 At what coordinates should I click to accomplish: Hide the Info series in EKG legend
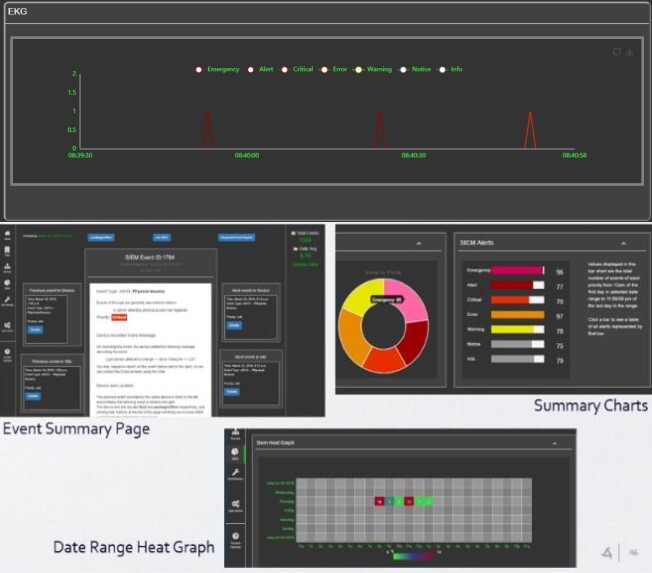(451, 69)
